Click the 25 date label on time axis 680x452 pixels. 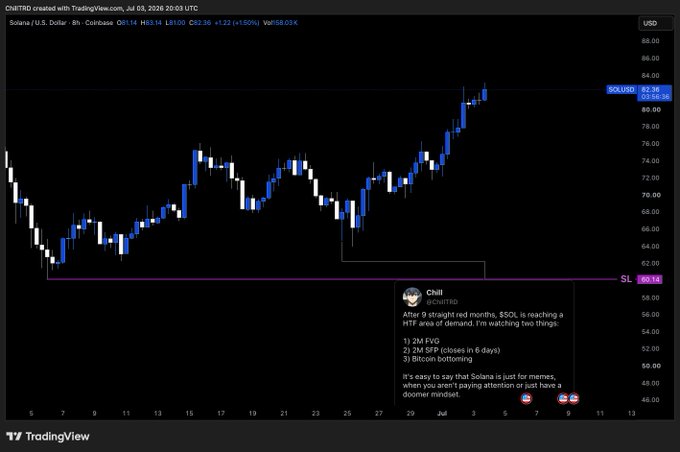[347, 413]
